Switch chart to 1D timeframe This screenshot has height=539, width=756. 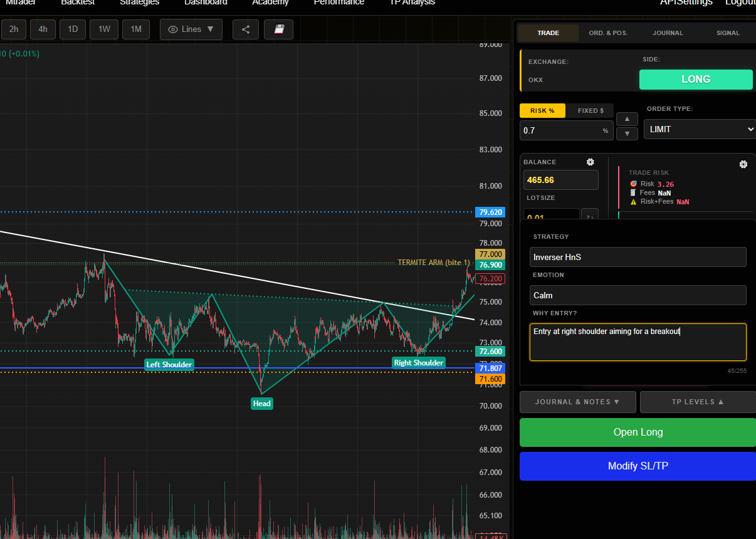(x=73, y=29)
